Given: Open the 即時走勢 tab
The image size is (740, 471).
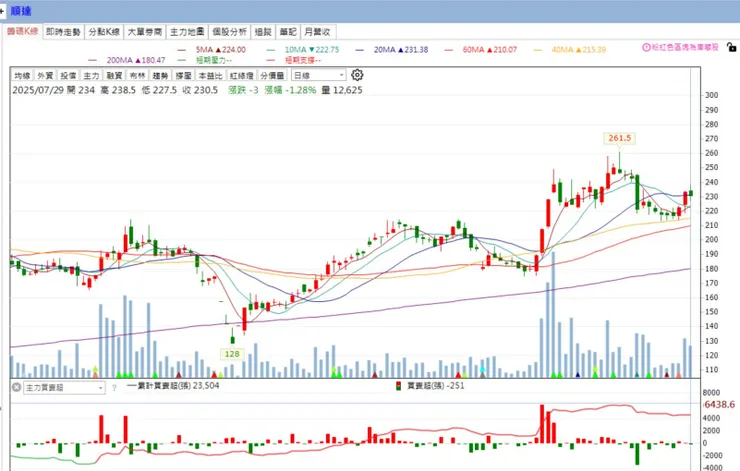Looking at the screenshot, I should coord(63,32).
